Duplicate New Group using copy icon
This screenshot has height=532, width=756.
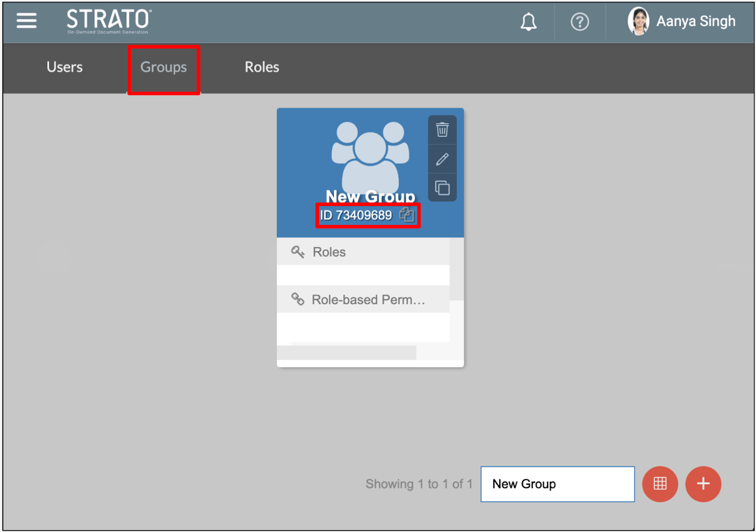pos(442,188)
